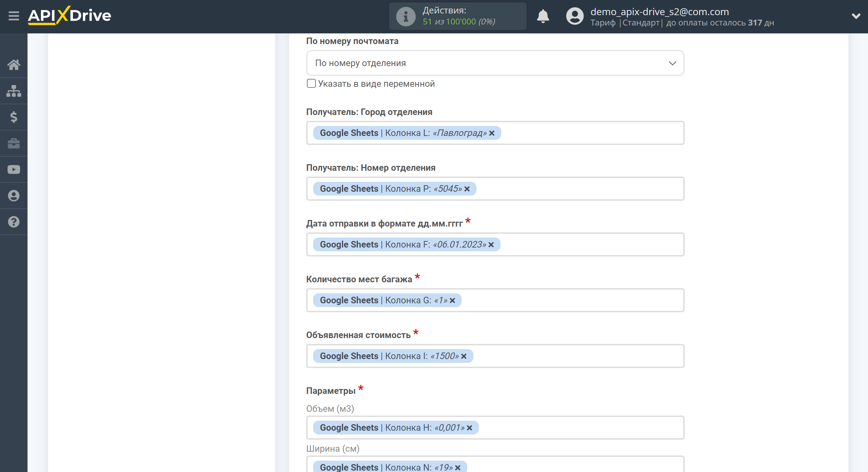Open the connections sitemap sidebar icon

pyautogui.click(x=14, y=91)
